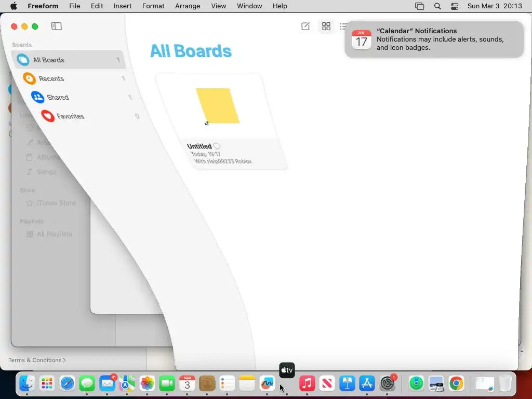Open FaceTime from the Dock
532x399 pixels.
167,383
